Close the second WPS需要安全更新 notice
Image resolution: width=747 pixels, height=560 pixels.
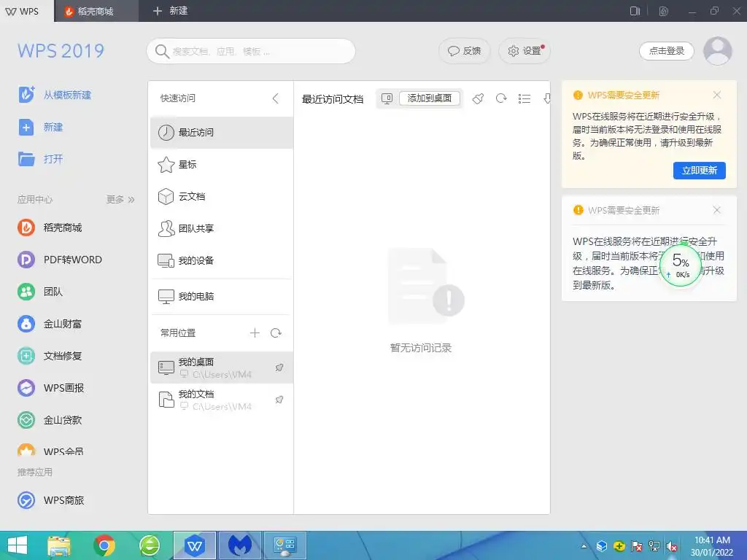pos(717,210)
